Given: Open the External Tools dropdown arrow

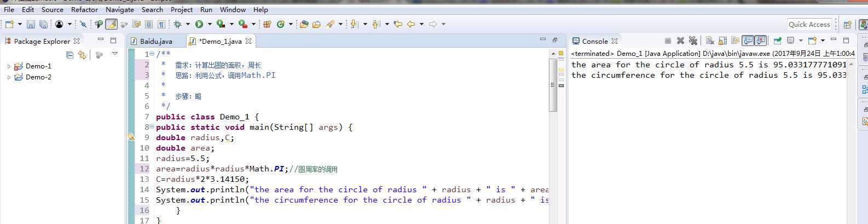Looking at the screenshot, I should (x=253, y=24).
